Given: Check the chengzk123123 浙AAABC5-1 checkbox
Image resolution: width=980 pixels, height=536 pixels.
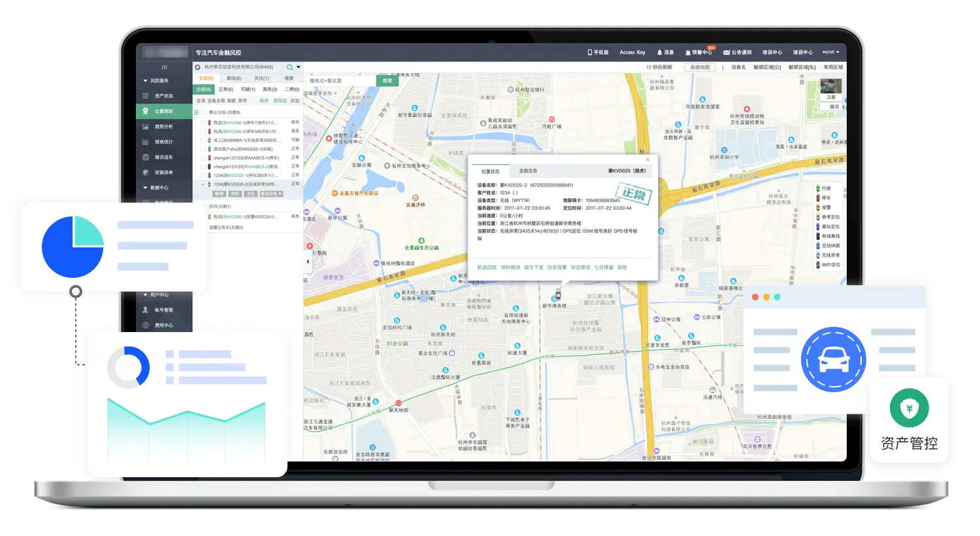Looking at the screenshot, I should [x=203, y=158].
